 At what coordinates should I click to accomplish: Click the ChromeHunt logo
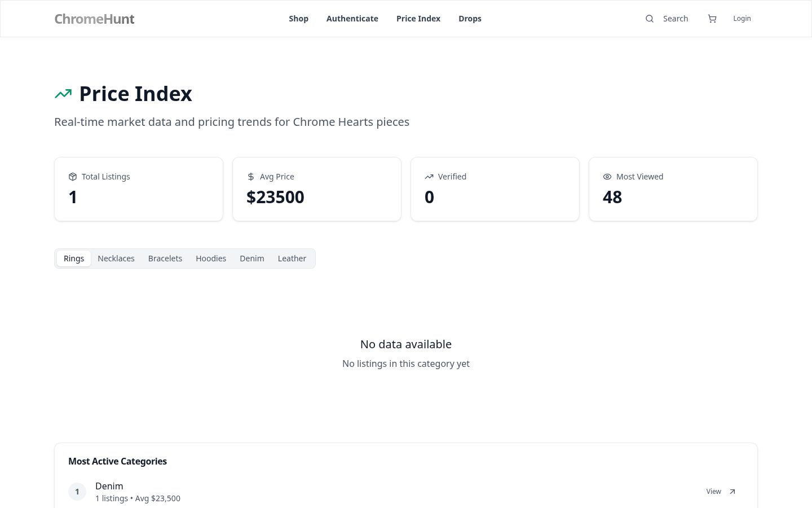pyautogui.click(x=94, y=19)
